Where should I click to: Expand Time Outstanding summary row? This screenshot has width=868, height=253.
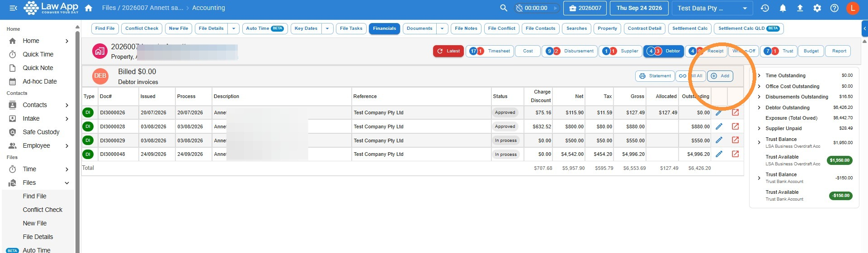(x=759, y=75)
